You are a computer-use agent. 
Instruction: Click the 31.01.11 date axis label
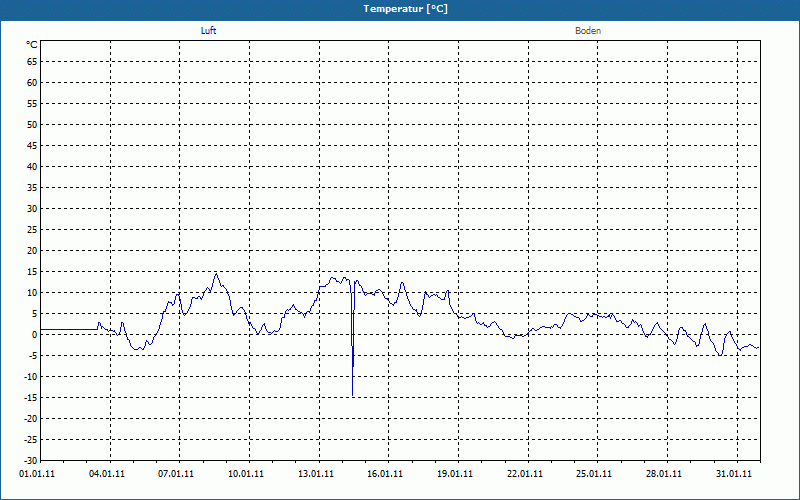pyautogui.click(x=734, y=473)
